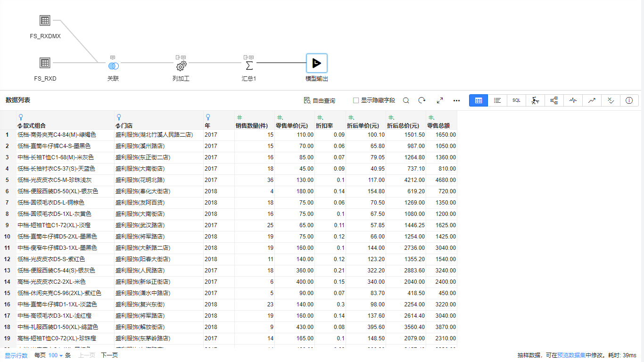Viewport: 644px width, 362px height.
Task: Select the 汇总1 sigma node
Action: pyautogui.click(x=249, y=66)
